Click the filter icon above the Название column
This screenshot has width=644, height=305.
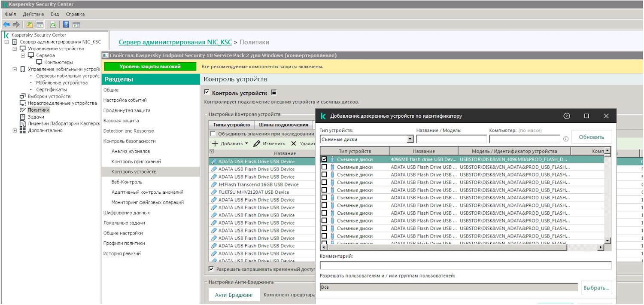211,152
